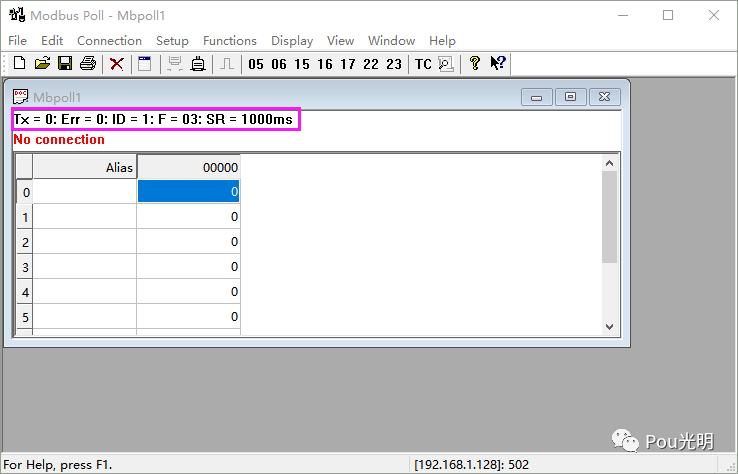Viewport: 738px width, 474px height.
Task: Create a new document with New icon
Action: click(19, 63)
